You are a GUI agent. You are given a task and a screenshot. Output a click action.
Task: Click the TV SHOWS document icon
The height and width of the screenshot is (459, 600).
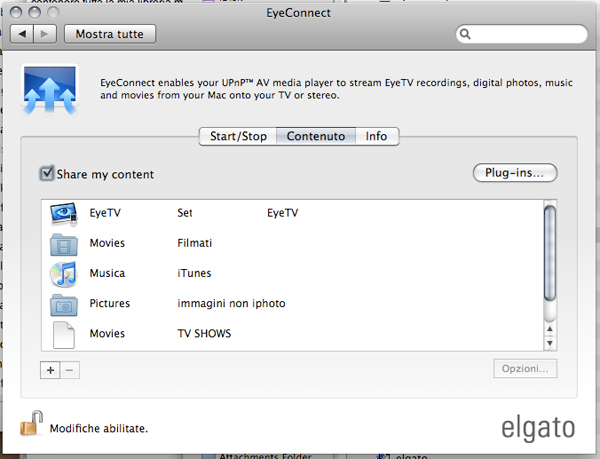(x=64, y=334)
